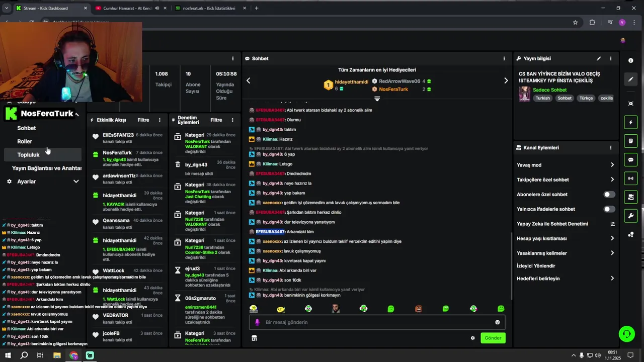Open emoji picker in message box
Image resolution: width=644 pixels, height=362 pixels.
click(498, 322)
